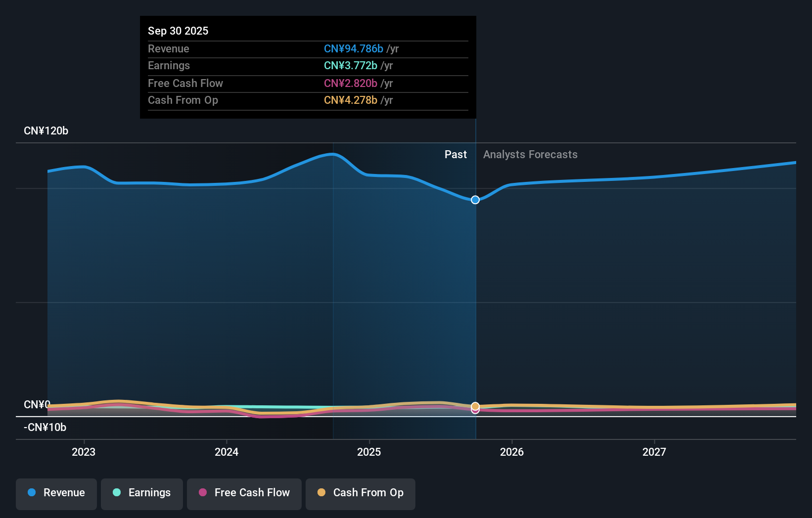Click the Revenue value CN¥94.786b in tooltip
This screenshot has height=518, width=812.
coord(353,49)
